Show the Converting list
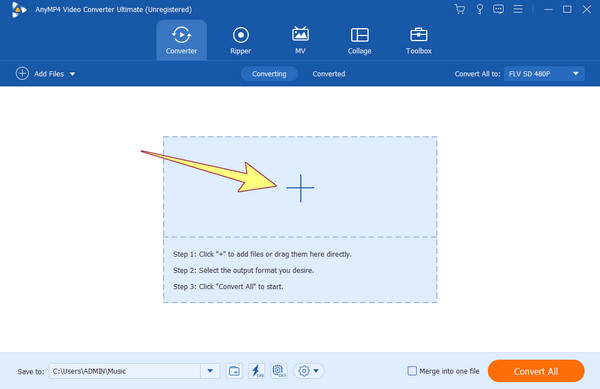Screen dimensions: 600x389 (269, 74)
